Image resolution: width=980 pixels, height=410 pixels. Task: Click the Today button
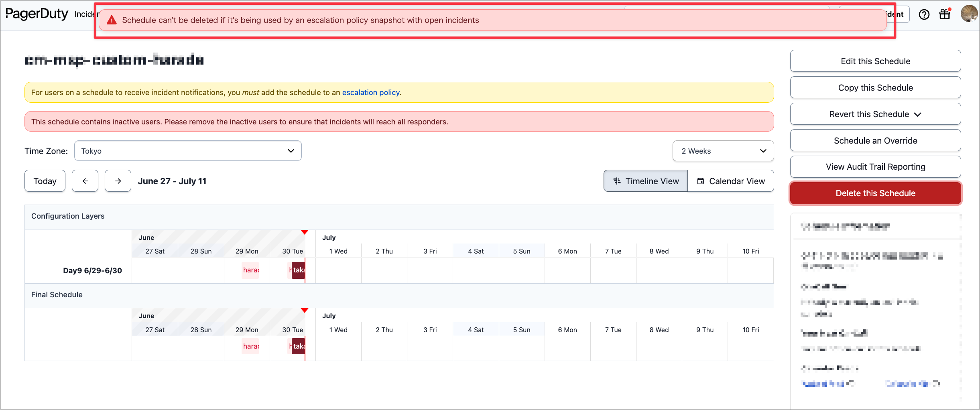(45, 181)
